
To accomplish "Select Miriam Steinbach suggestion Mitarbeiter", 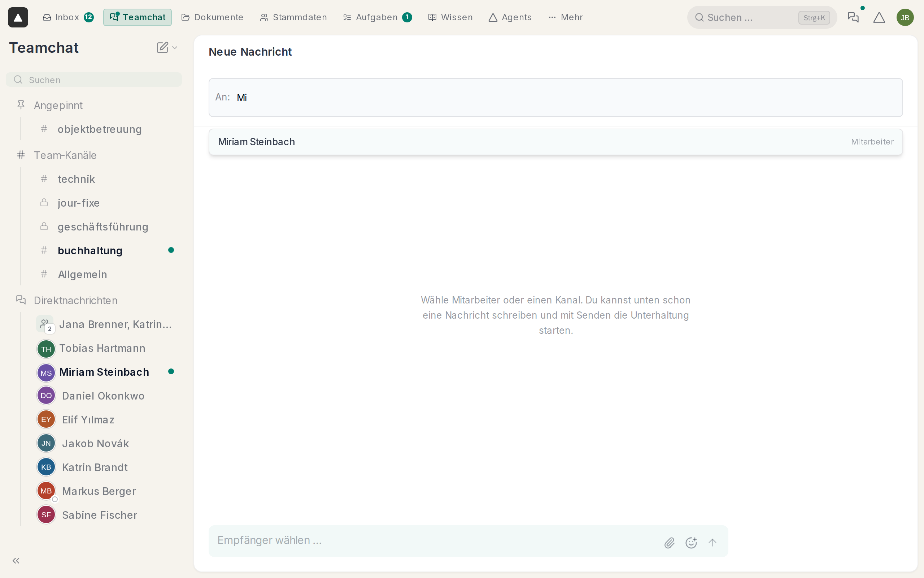I will click(555, 142).
